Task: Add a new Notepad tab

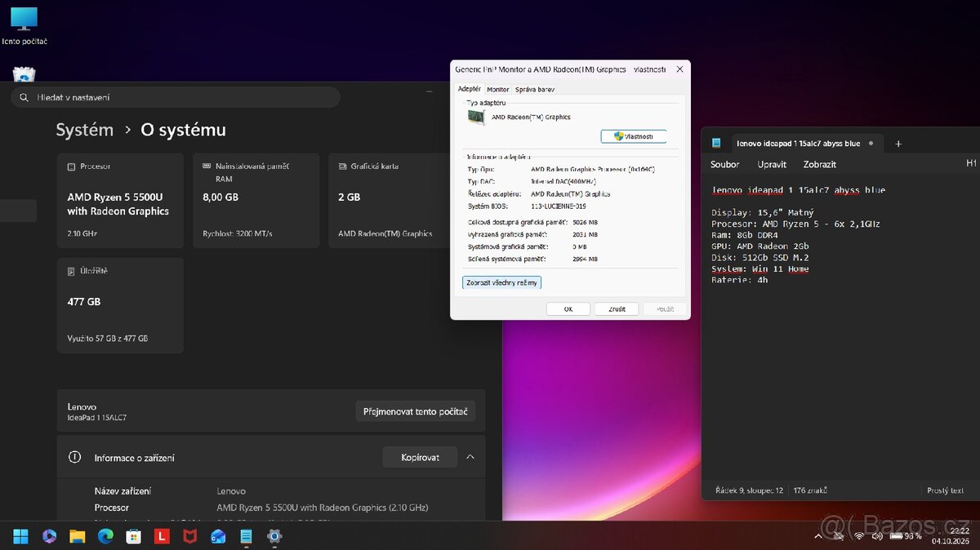Action: pyautogui.click(x=898, y=144)
